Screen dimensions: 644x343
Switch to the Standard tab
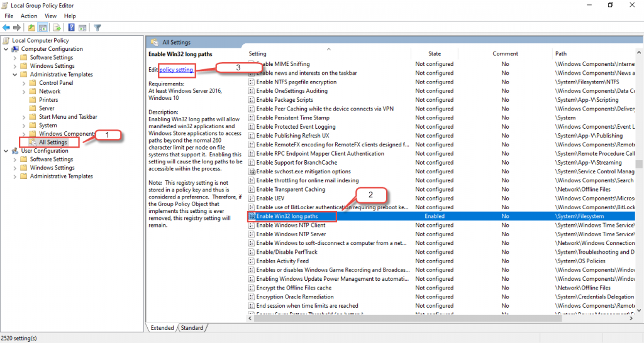tap(192, 328)
